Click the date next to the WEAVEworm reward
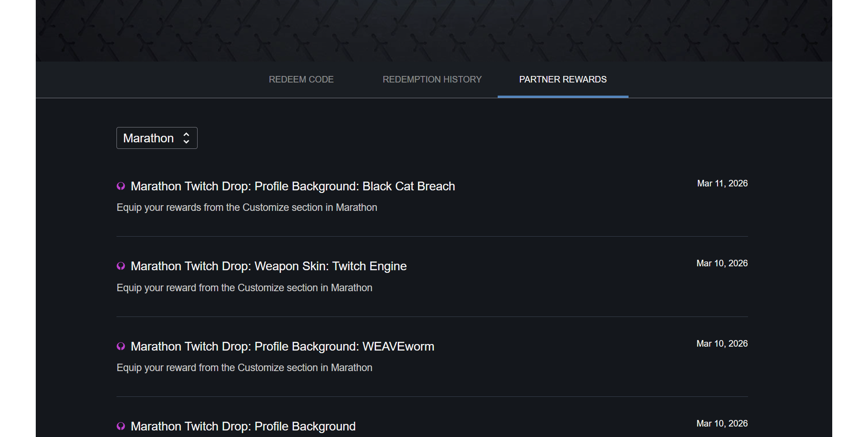868x437 pixels. pyautogui.click(x=721, y=344)
